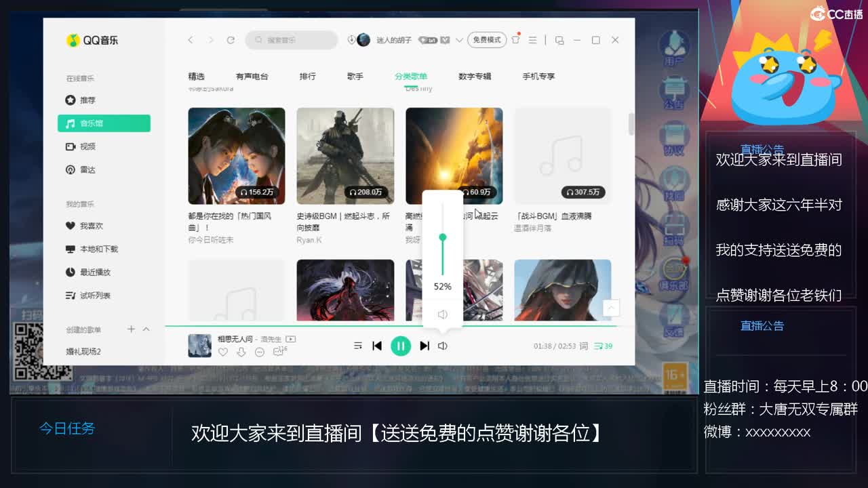868x488 pixels.
Task: Open the skin/theme shirt icon
Action: (x=515, y=40)
